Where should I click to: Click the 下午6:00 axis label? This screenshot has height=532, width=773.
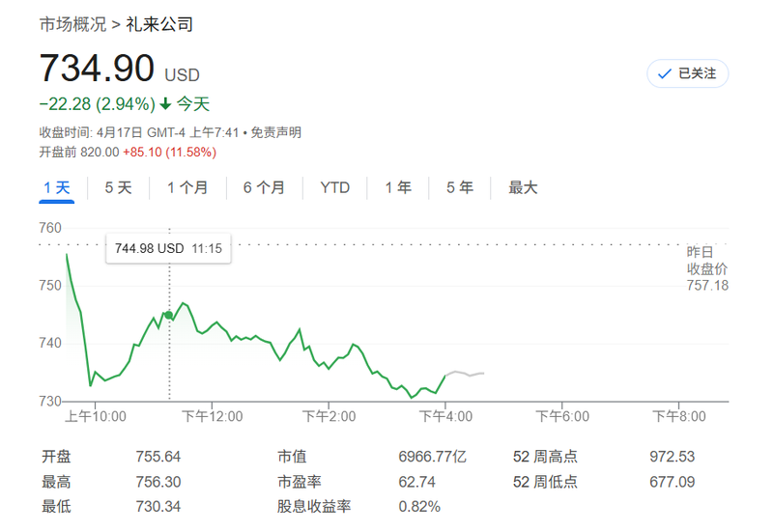562,417
